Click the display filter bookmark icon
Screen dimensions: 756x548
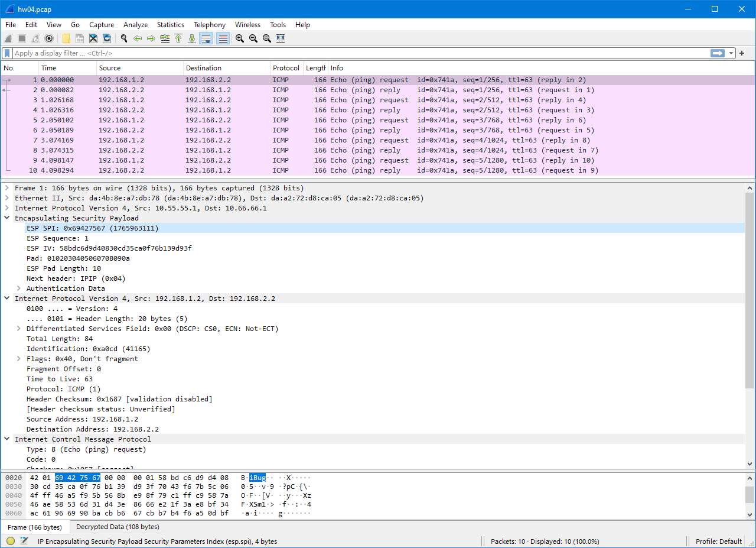tap(8, 53)
